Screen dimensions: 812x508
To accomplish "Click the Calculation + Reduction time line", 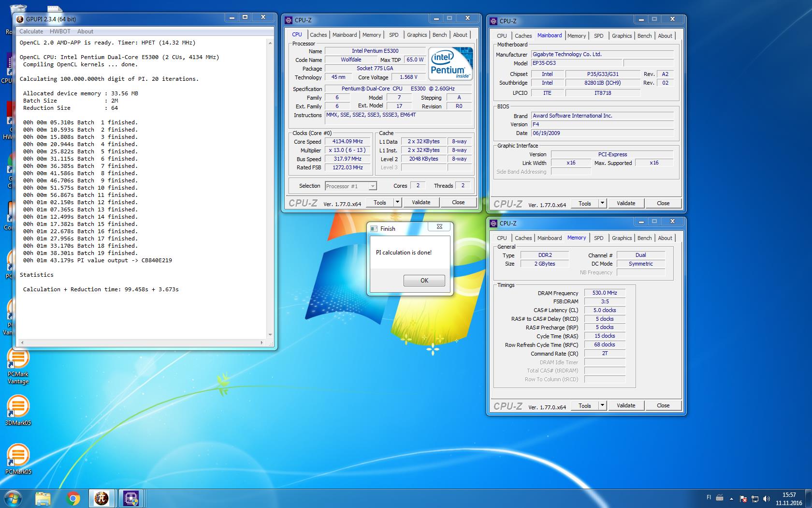I will click(101, 289).
